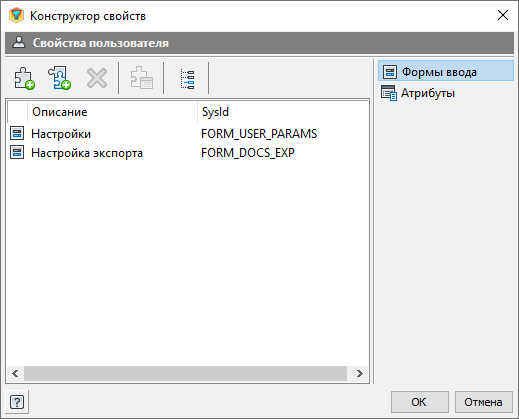The width and height of the screenshot is (519, 419).
Task: Click the add copy of form icon
Action: click(60, 78)
